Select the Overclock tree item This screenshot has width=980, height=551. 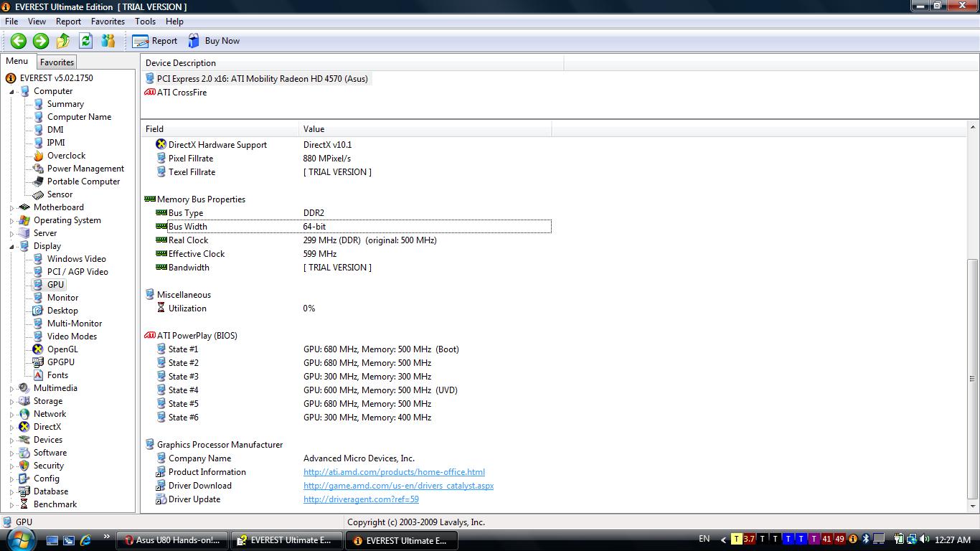tap(66, 156)
